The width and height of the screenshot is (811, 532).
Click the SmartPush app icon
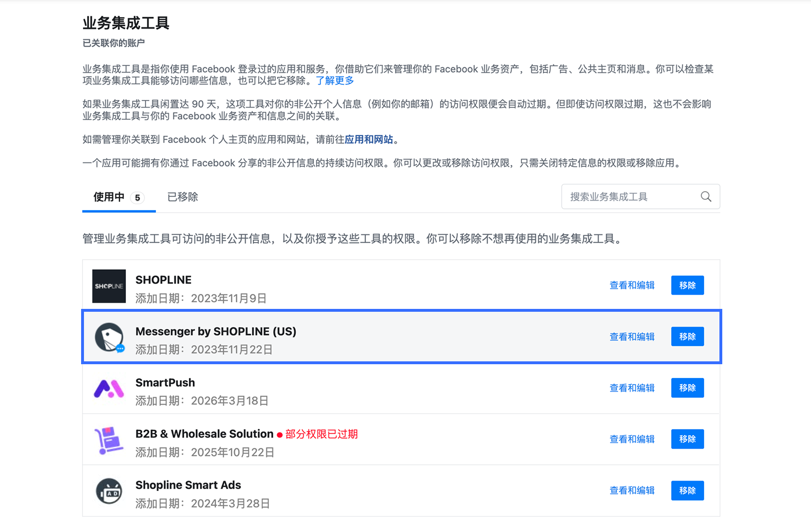109,389
